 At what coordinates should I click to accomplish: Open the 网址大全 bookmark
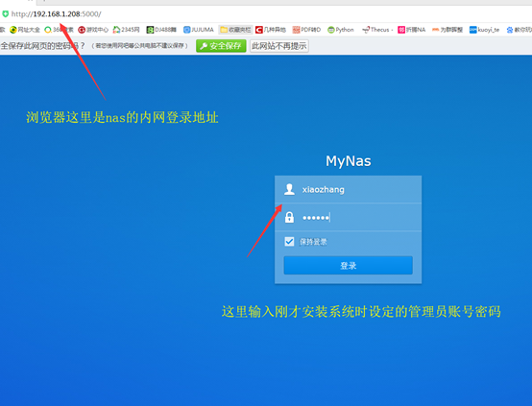click(x=25, y=30)
